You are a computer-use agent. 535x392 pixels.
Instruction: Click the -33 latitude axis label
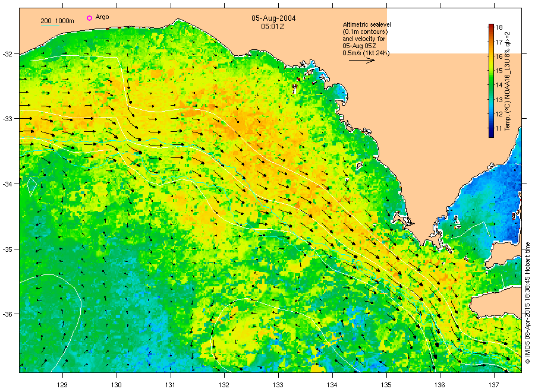(7, 119)
